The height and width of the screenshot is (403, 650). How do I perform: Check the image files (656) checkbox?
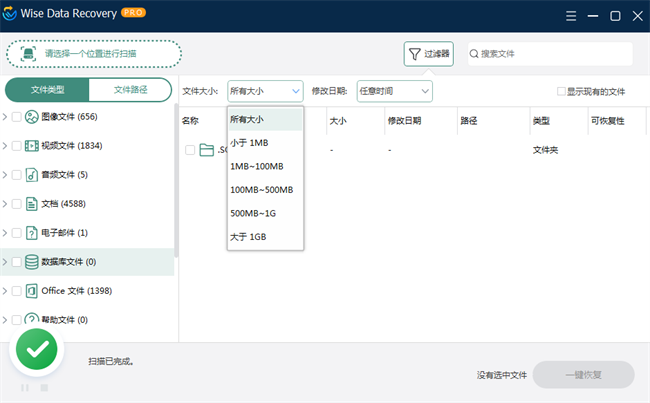(16, 117)
